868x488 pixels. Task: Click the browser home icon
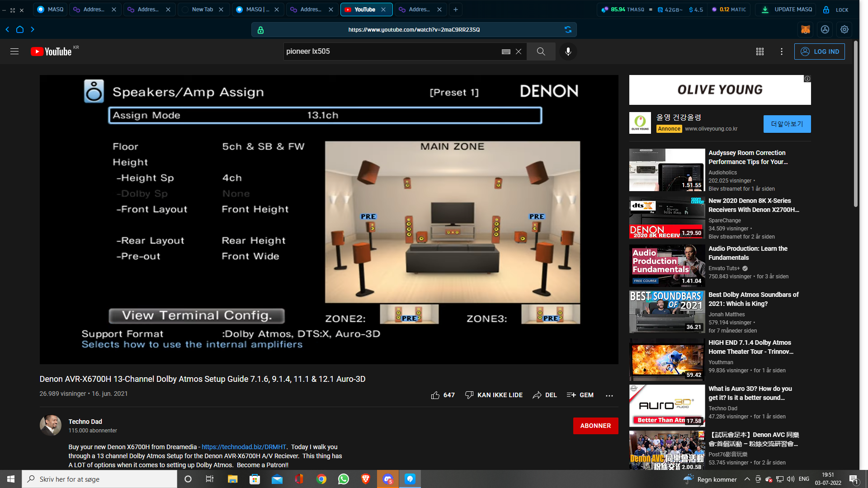coord(20,29)
